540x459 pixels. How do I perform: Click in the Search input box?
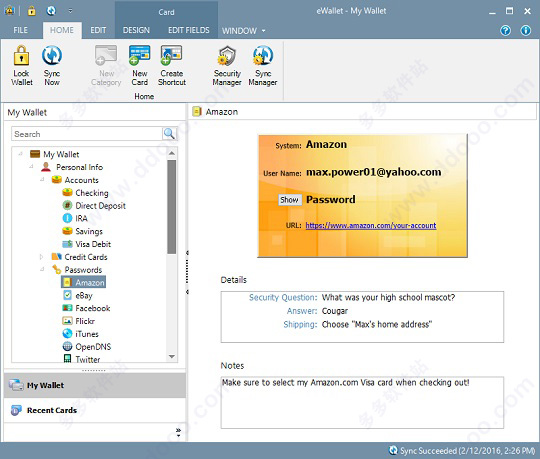click(x=87, y=134)
